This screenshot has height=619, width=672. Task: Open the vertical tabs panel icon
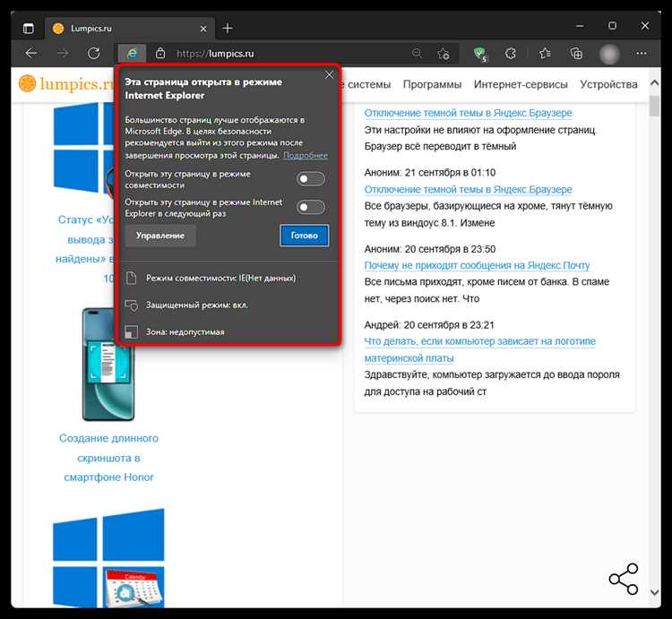coord(29,29)
